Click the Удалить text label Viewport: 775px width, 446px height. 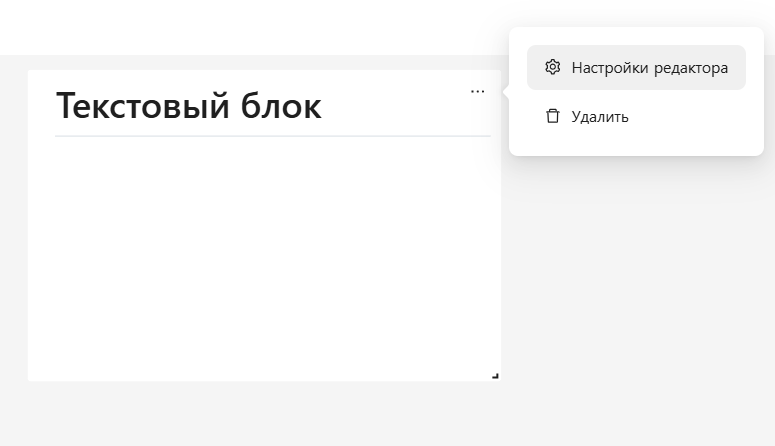point(600,116)
